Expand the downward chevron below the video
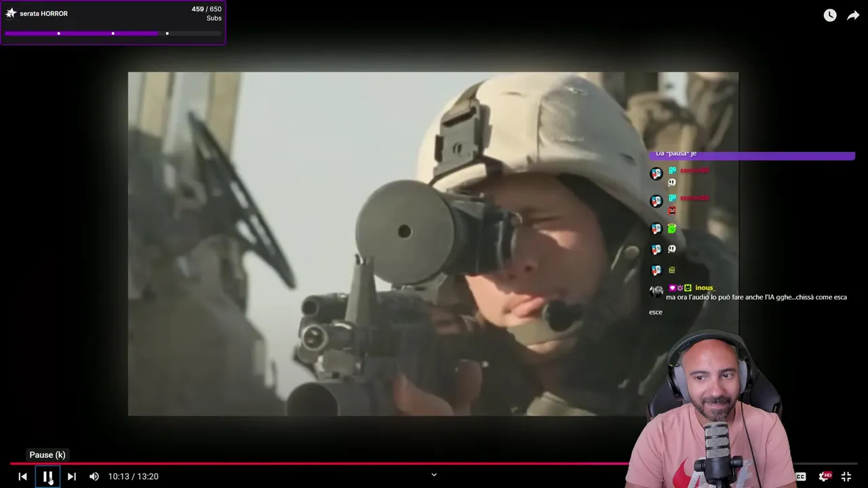Viewport: 868px width, 488px height. (x=434, y=474)
